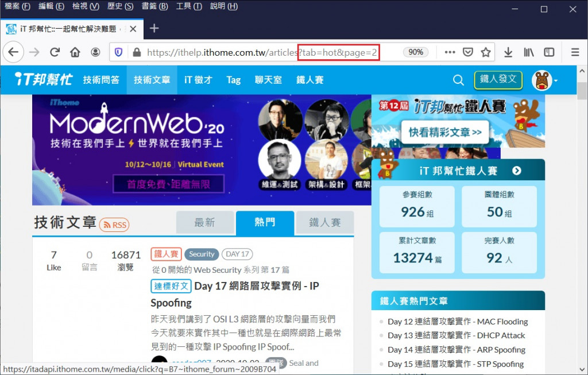Image resolution: width=588 pixels, height=375 pixels.
Task: Open 鐵人賽 in the nav bar
Action: click(310, 80)
